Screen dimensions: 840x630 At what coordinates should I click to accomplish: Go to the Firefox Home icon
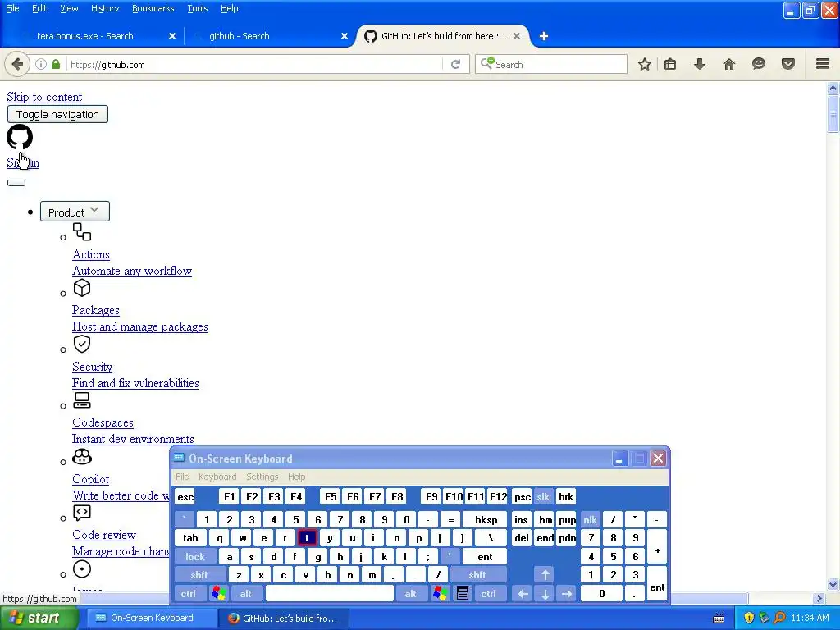pyautogui.click(x=728, y=64)
